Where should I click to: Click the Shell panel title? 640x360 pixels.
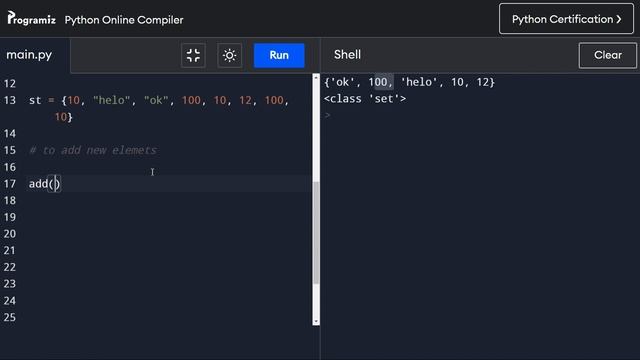[347, 55]
